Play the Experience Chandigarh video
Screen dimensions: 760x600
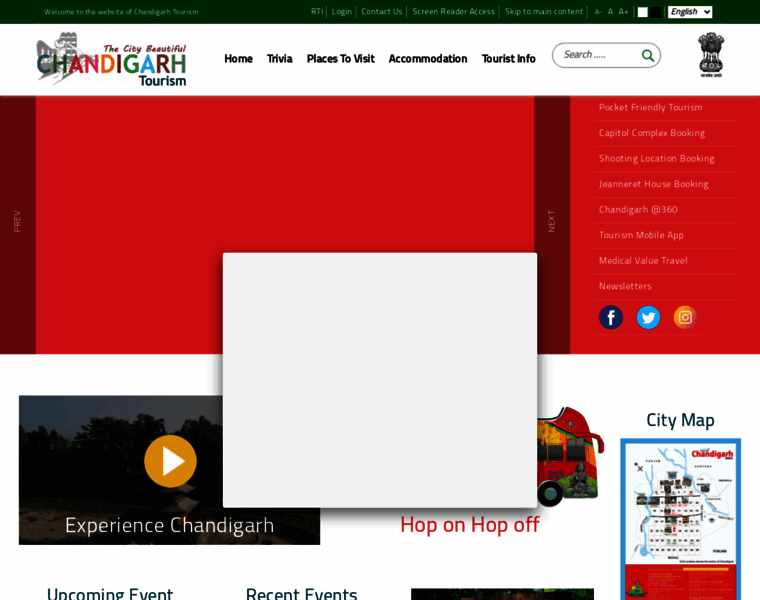click(170, 461)
